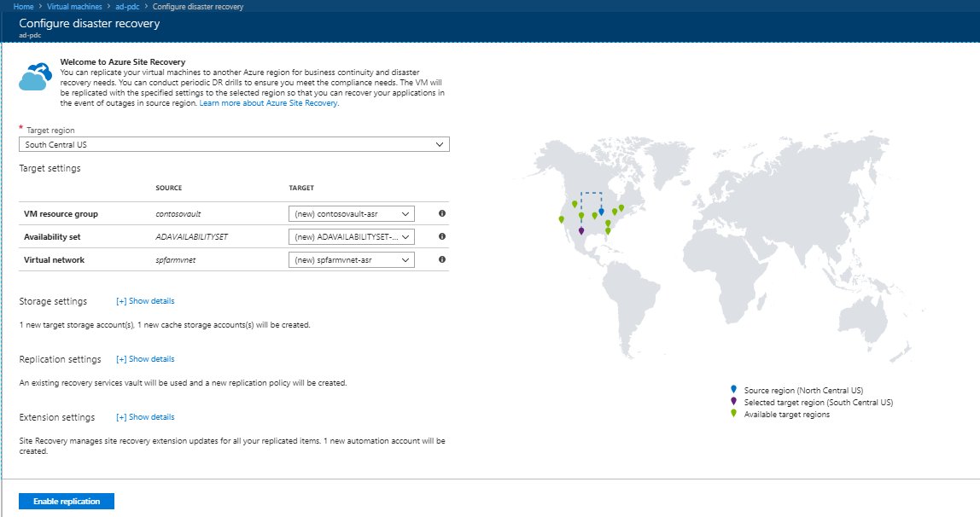The image size is (980, 517).
Task: Open ad-pdc breadcrumb link
Action: [x=127, y=6]
